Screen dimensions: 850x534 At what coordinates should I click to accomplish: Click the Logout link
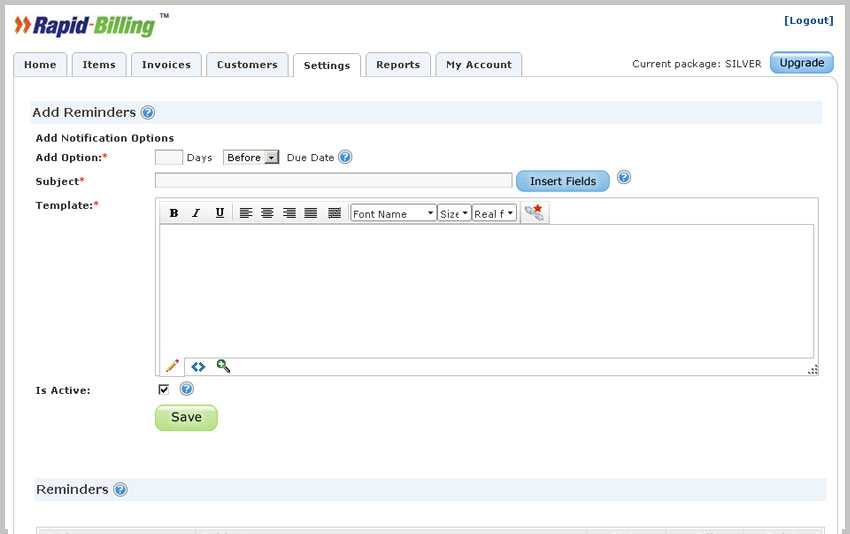pyautogui.click(x=808, y=21)
